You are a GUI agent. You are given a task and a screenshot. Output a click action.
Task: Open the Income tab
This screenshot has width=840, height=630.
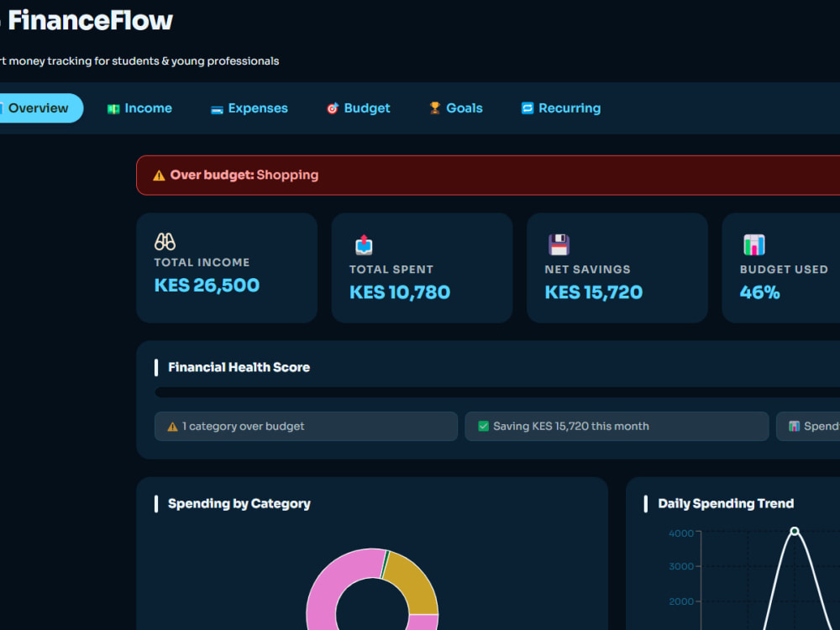click(139, 108)
